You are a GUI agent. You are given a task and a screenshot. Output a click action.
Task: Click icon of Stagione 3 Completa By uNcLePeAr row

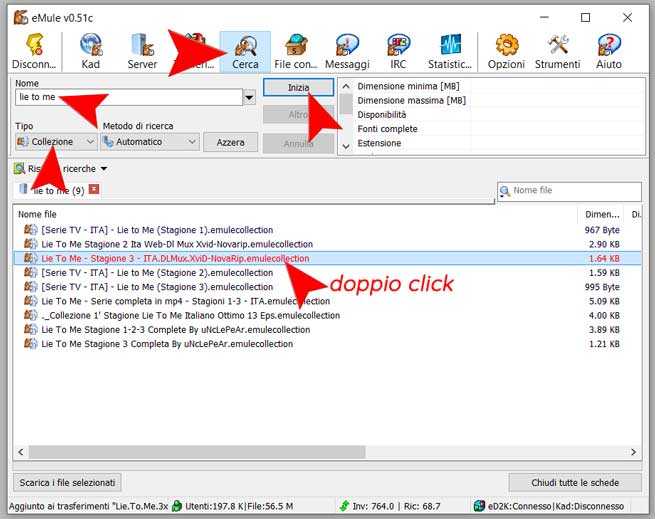[x=30, y=343]
